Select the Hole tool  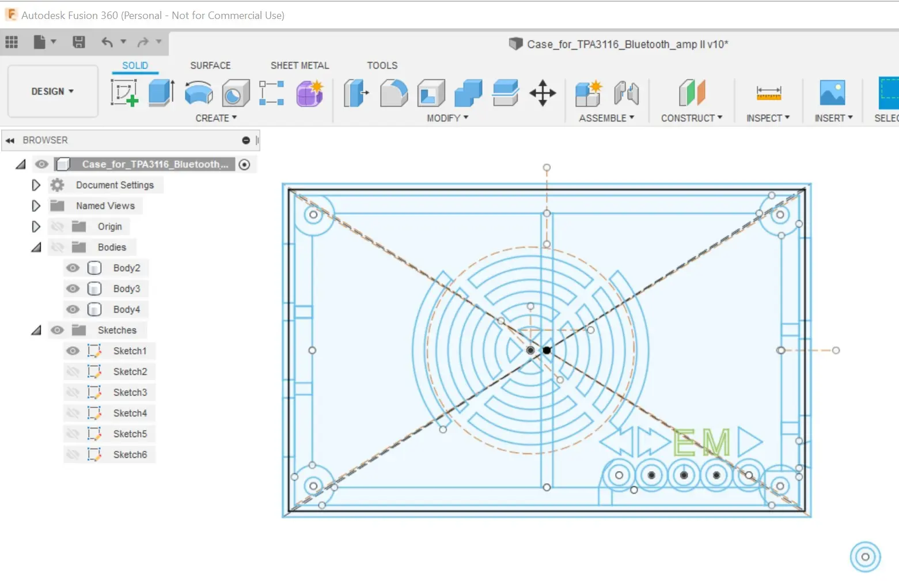click(236, 93)
